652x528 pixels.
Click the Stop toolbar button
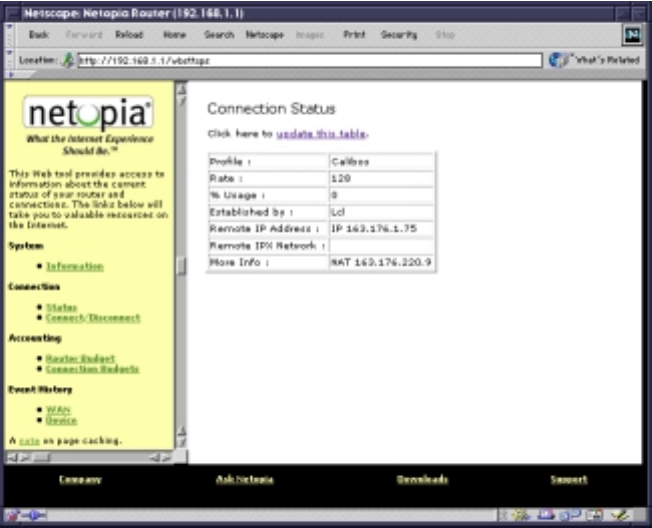pos(445,35)
